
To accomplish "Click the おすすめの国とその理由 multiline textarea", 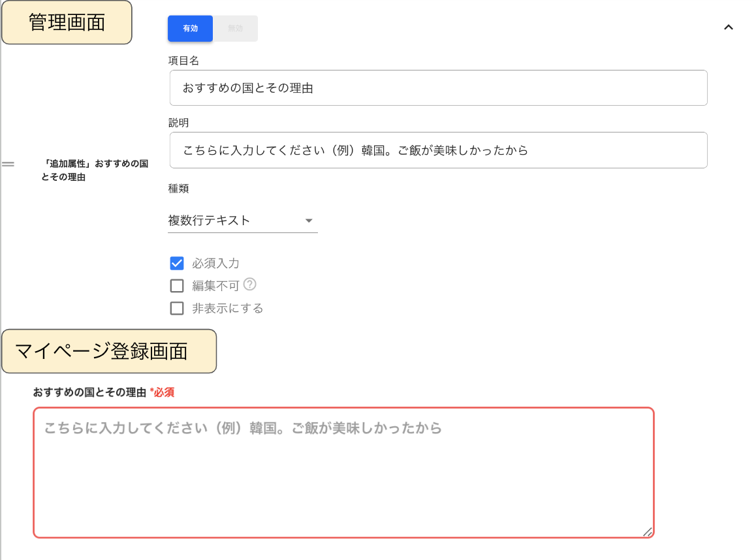I will pos(343,473).
